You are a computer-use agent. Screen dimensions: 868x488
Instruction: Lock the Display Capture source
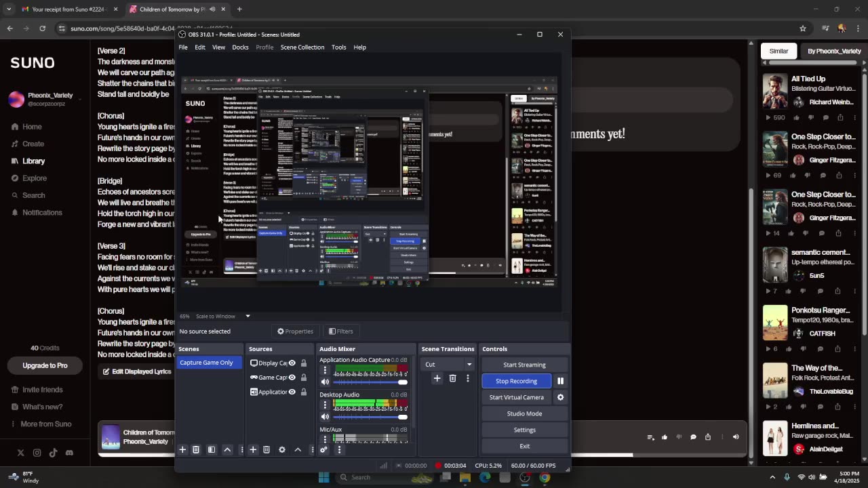[x=304, y=363]
